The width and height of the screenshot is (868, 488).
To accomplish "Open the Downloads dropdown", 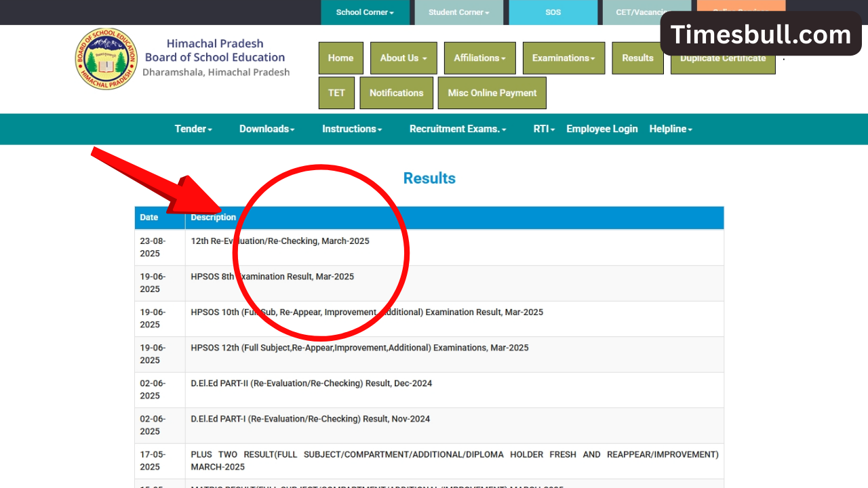I will coord(267,129).
